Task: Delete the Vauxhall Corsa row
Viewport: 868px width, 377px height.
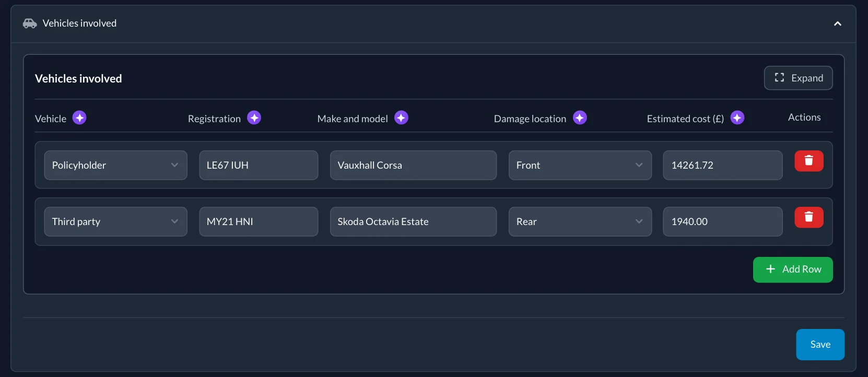Action: point(809,161)
